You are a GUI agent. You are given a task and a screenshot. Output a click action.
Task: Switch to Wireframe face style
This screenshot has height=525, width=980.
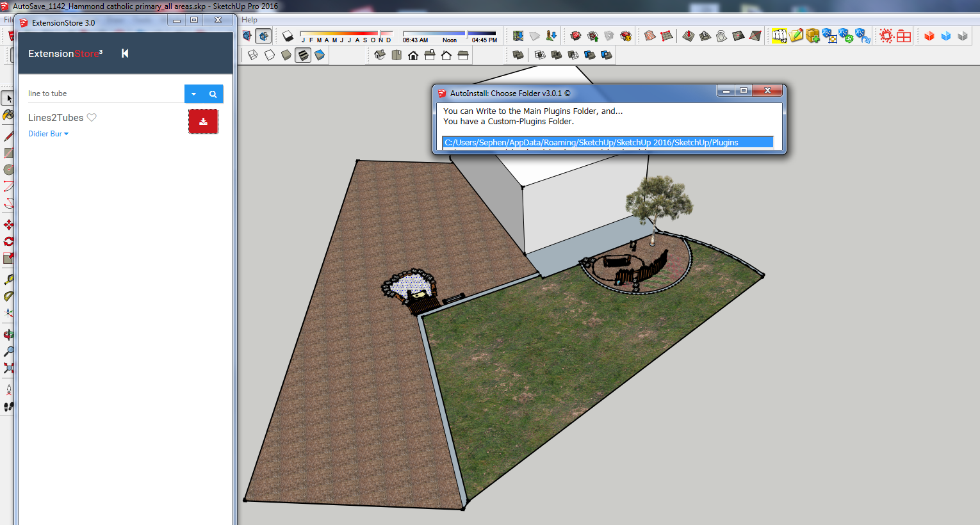coord(253,55)
